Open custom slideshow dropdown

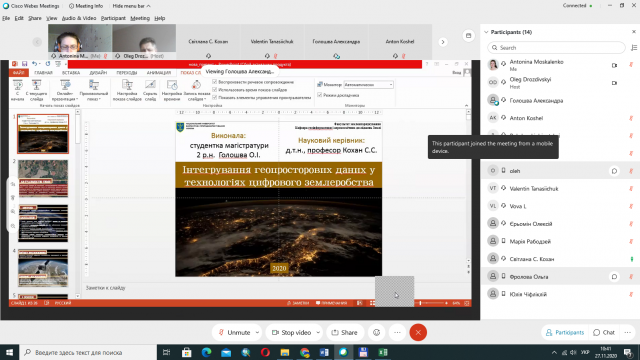94,90
